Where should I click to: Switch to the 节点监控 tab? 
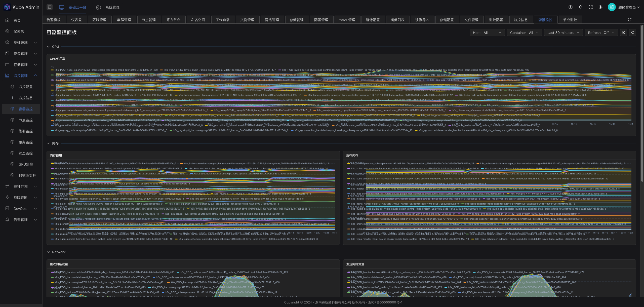click(570, 20)
